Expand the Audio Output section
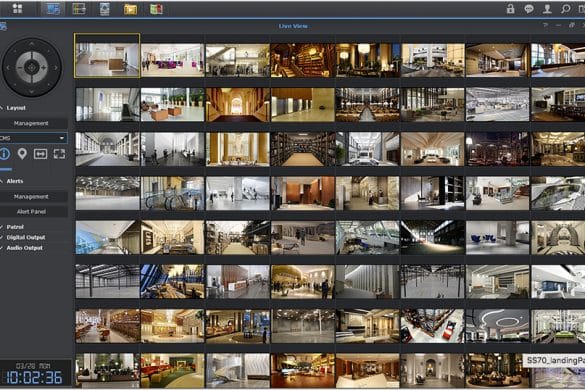The image size is (585, 390). (x=22, y=248)
